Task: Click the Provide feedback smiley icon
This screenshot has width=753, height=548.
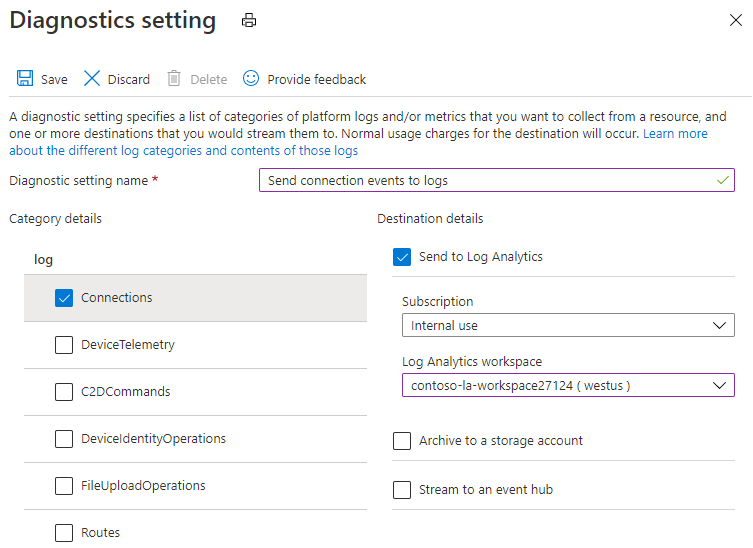Action: point(251,78)
